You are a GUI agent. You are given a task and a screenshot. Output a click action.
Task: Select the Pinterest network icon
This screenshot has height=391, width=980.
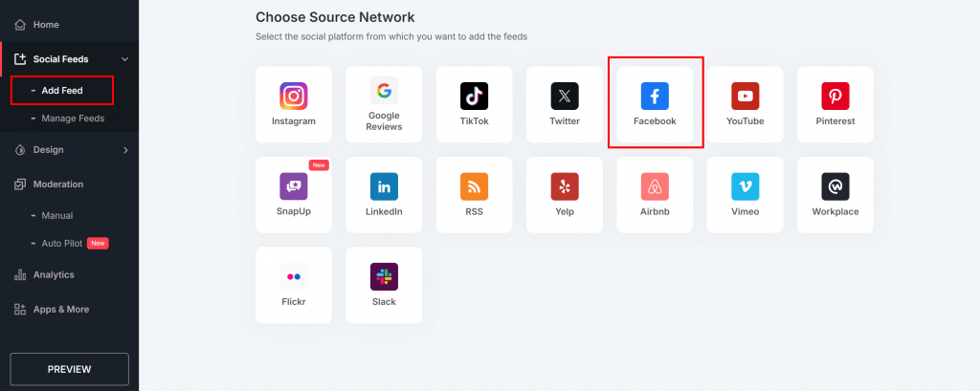(x=835, y=96)
